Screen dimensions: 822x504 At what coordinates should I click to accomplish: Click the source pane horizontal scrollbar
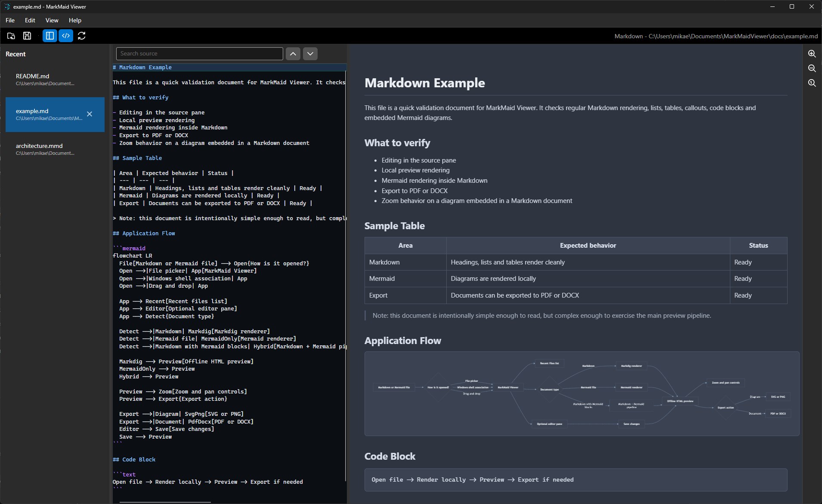coord(165,501)
